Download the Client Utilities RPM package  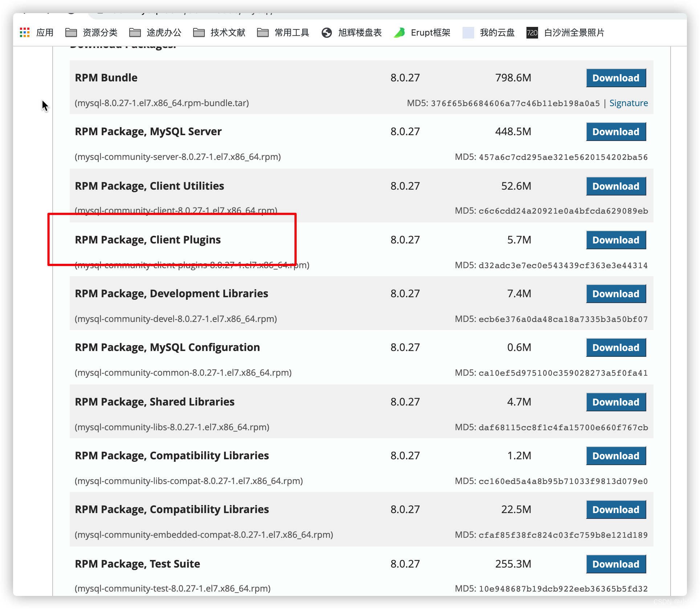click(x=616, y=186)
